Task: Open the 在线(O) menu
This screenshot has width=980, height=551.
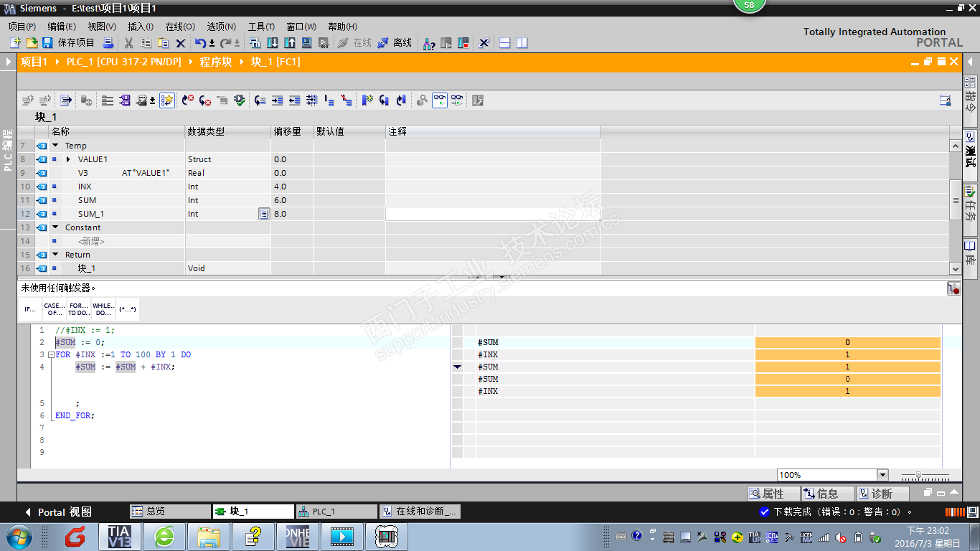Action: tap(180, 27)
